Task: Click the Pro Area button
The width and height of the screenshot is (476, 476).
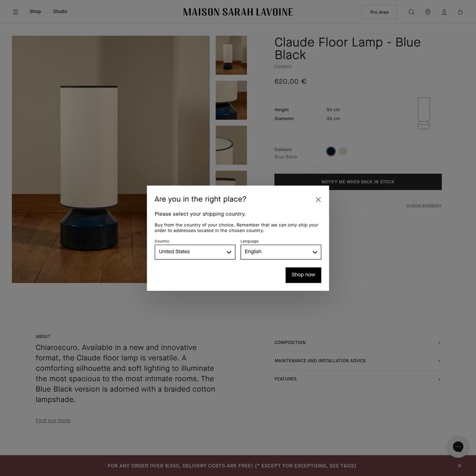Action: point(379,12)
